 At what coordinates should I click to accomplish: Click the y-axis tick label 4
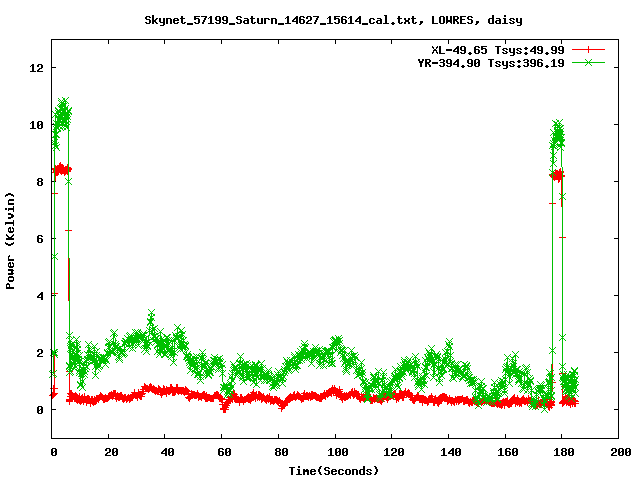40,296
